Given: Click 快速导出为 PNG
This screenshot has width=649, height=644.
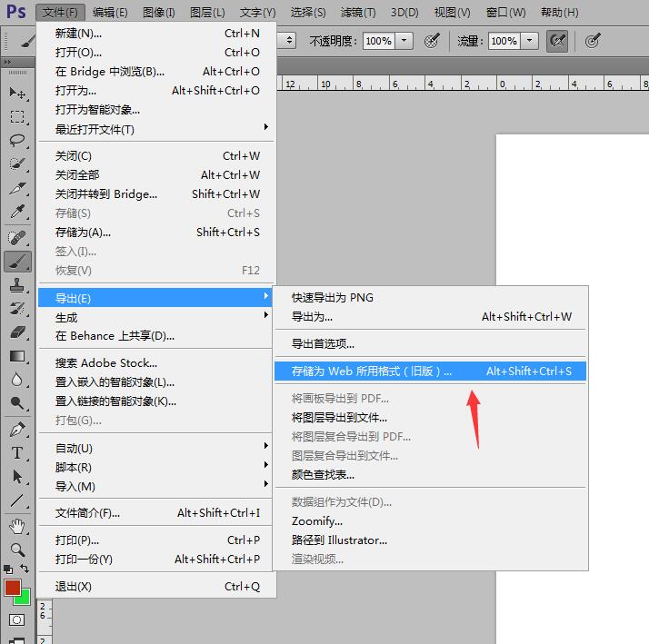Looking at the screenshot, I should [x=333, y=297].
